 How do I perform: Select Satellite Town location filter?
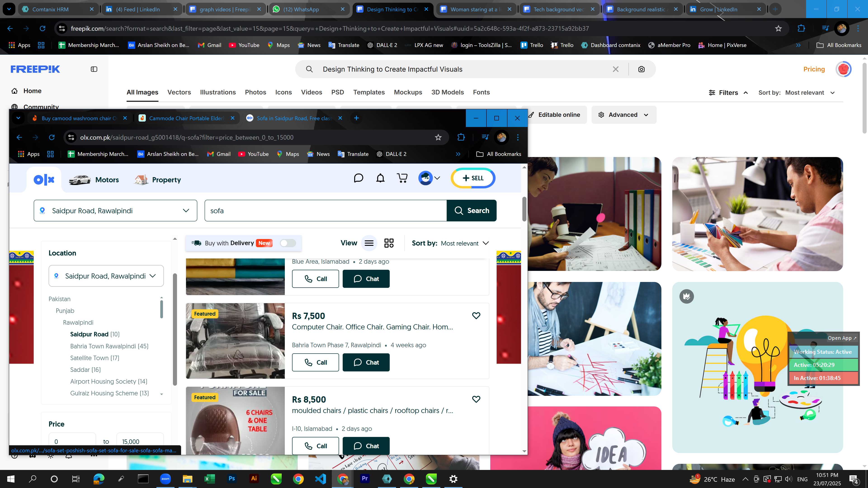pyautogui.click(x=95, y=358)
